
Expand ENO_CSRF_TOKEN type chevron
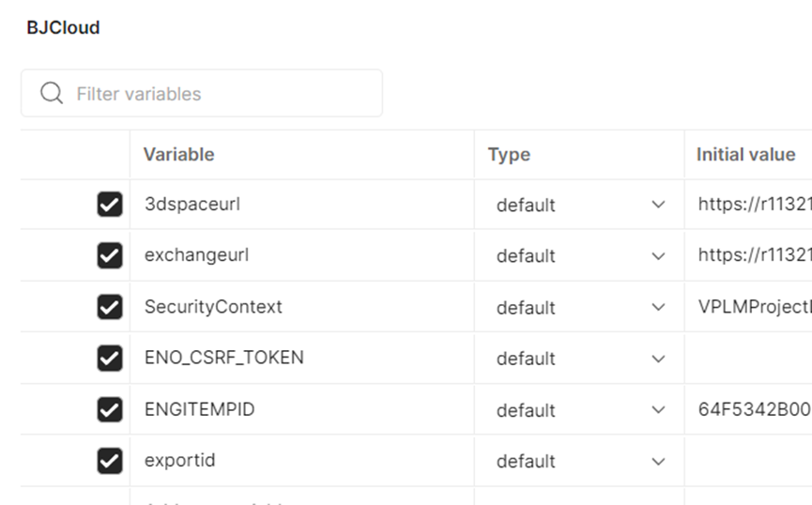[x=658, y=359]
